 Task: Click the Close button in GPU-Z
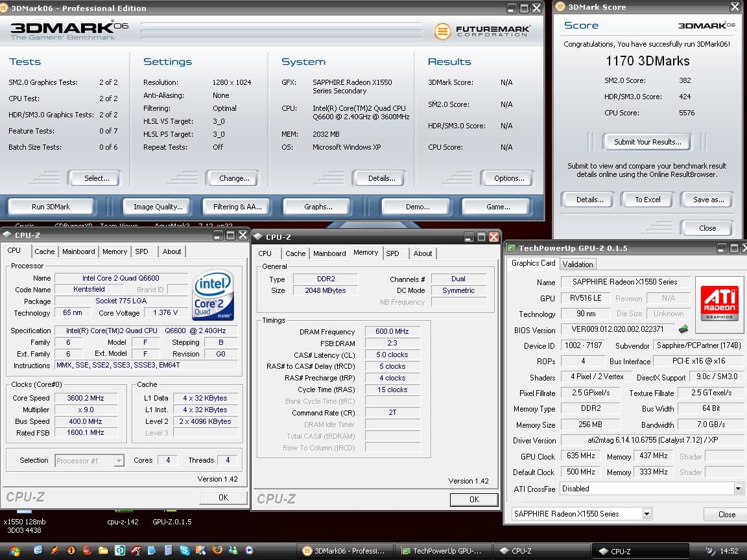click(726, 514)
